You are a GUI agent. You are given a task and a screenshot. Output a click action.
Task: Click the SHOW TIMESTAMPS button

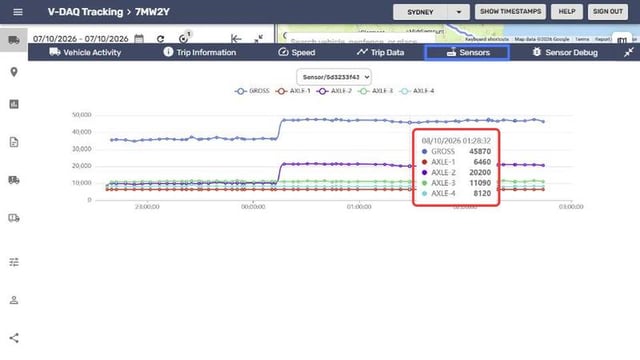510,12
